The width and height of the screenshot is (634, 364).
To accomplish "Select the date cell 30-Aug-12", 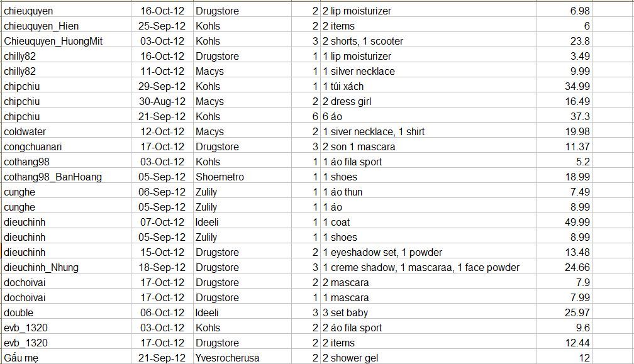I will click(x=162, y=101).
